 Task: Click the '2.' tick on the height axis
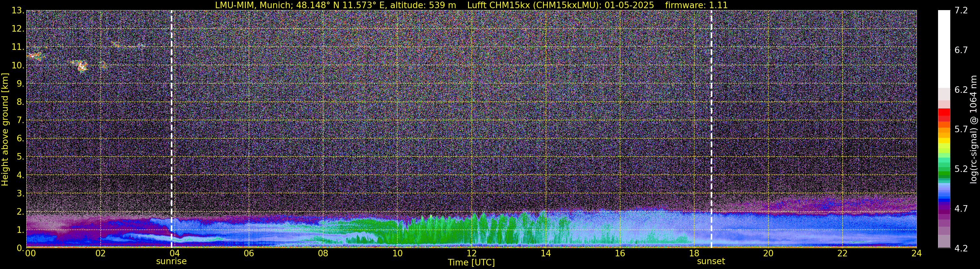coord(20,212)
